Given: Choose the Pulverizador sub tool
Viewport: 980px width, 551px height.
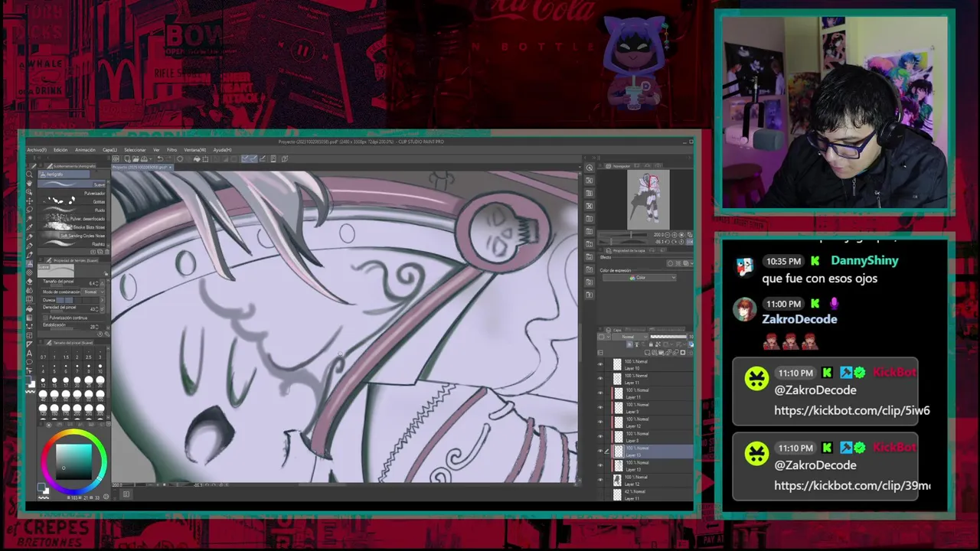Looking at the screenshot, I should tap(71, 193).
